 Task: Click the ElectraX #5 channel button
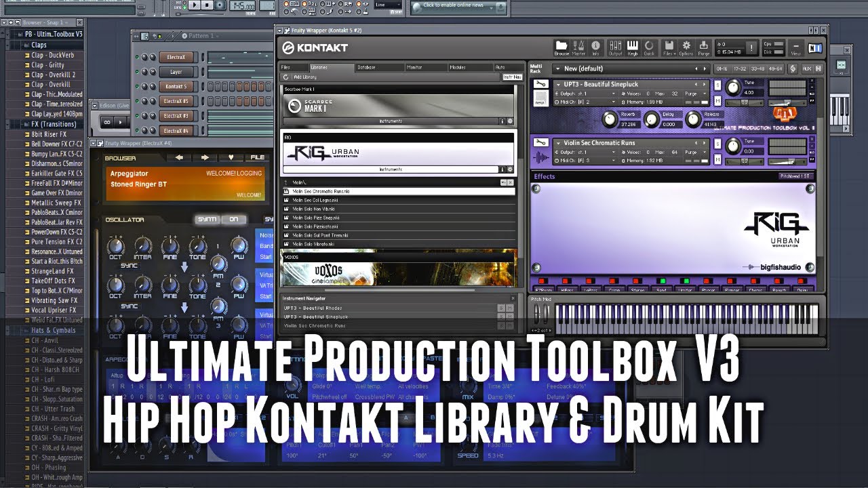pos(176,102)
